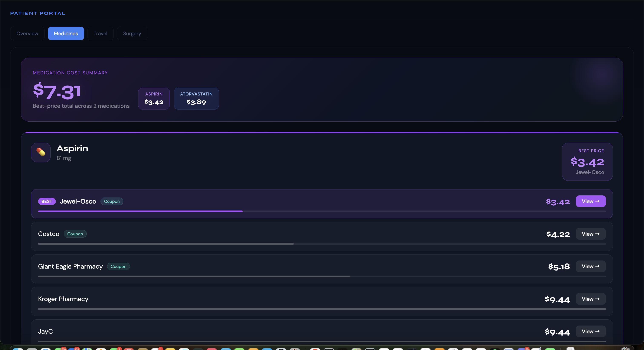Click the Patient Portal header text

[37, 13]
